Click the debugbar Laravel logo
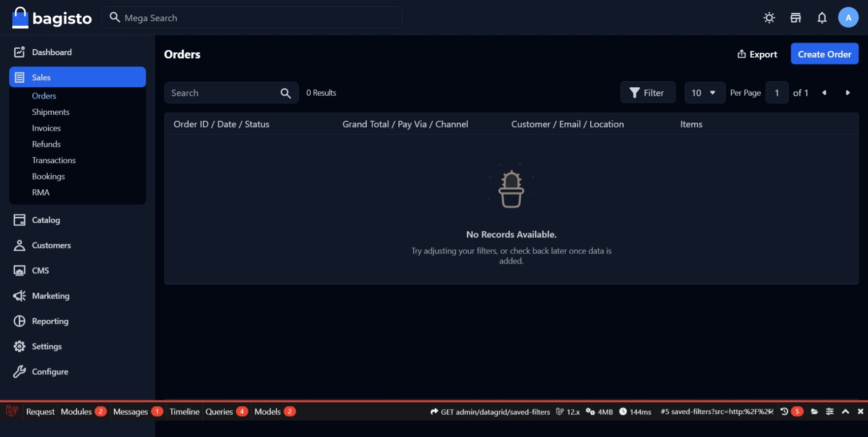 12,411
